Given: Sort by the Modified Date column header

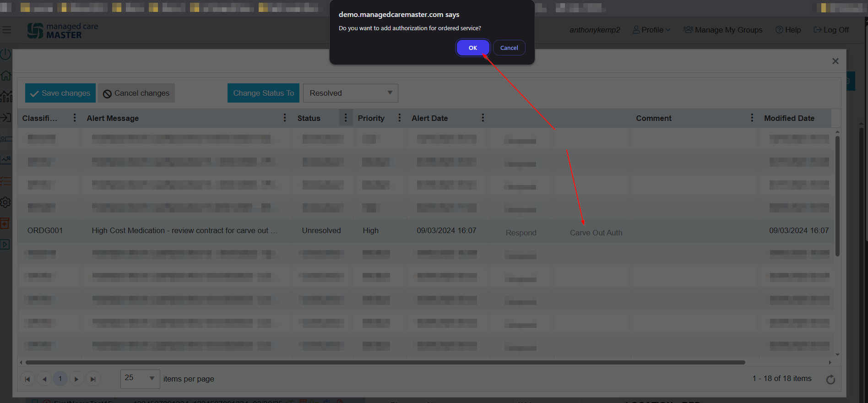Looking at the screenshot, I should pos(789,118).
